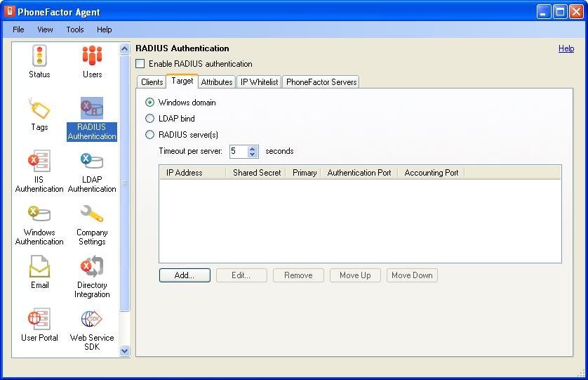Open the Help link at top right

coord(566,48)
